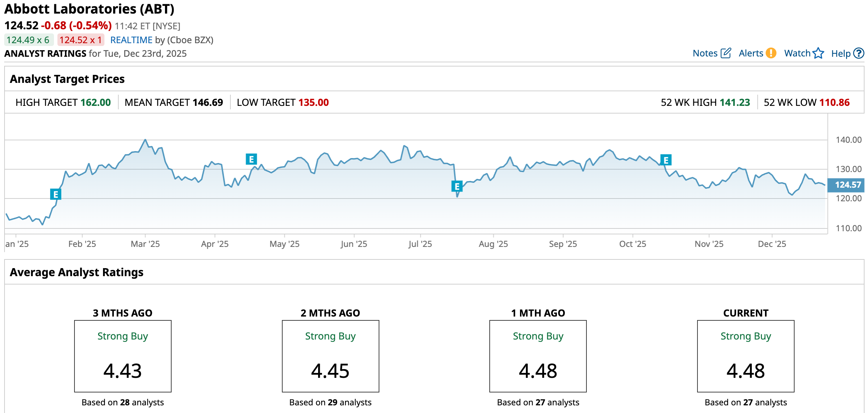Click the earnings E marker near mid-April

click(x=251, y=159)
